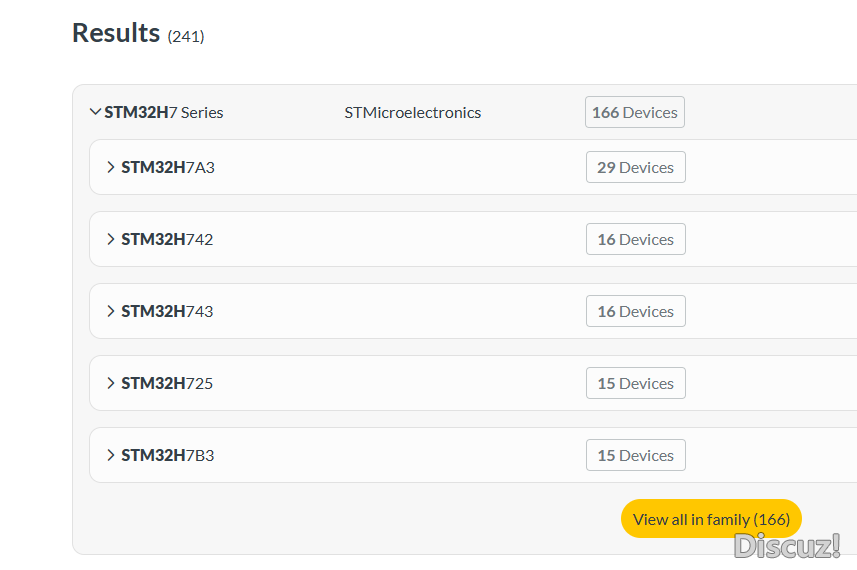Open the 15 Devices badge for STM32H7B3

636,455
